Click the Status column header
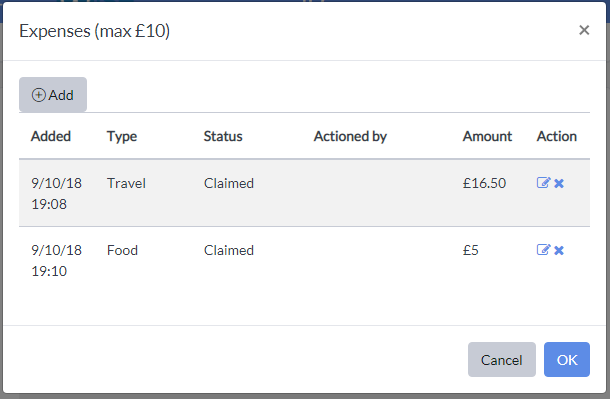The height and width of the screenshot is (399, 610). coord(223,136)
